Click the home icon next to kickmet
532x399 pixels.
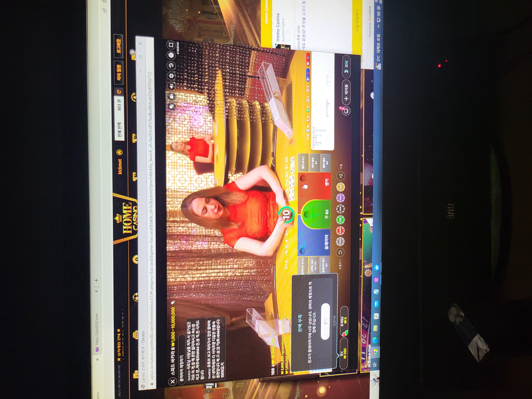[x=120, y=152]
